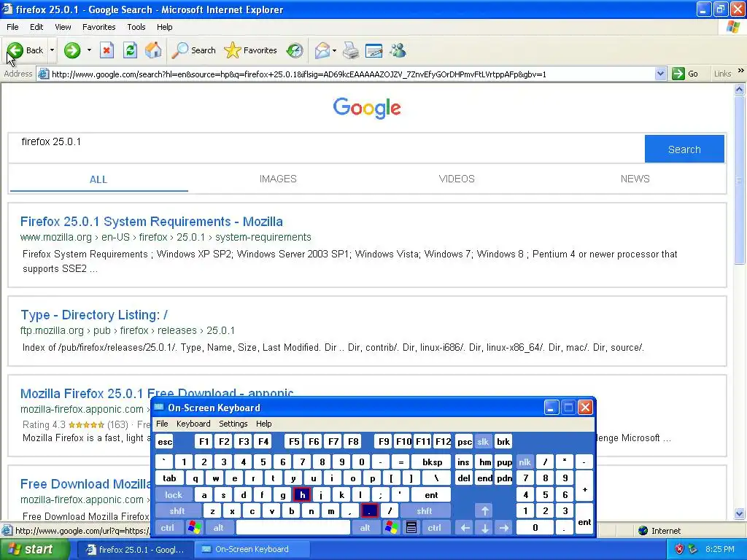The width and height of the screenshot is (747, 560).
Task: Toggle the left shft key
Action: coord(177,511)
